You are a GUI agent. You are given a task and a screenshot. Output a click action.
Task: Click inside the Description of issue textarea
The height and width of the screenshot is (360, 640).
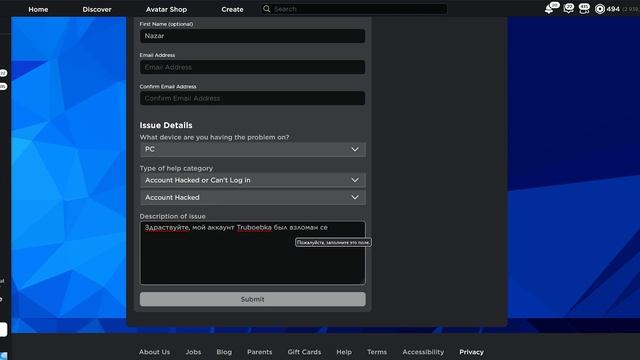pos(253,253)
